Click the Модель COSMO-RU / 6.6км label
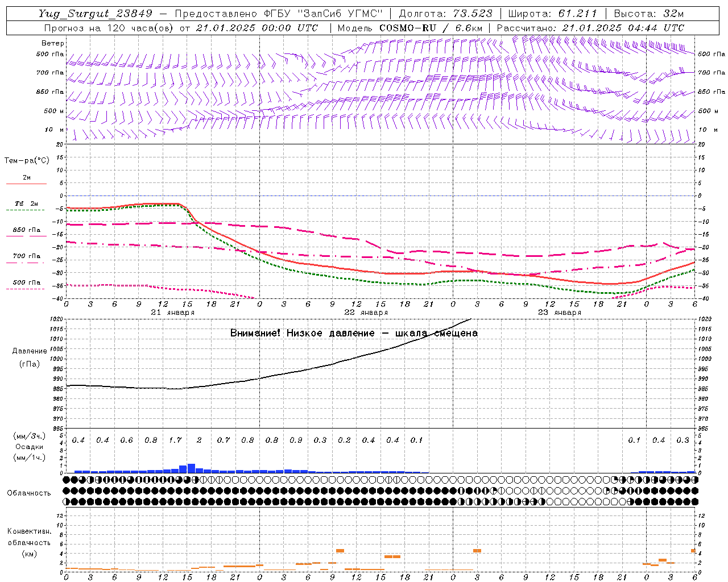The width and height of the screenshot is (728, 582). [x=410, y=28]
